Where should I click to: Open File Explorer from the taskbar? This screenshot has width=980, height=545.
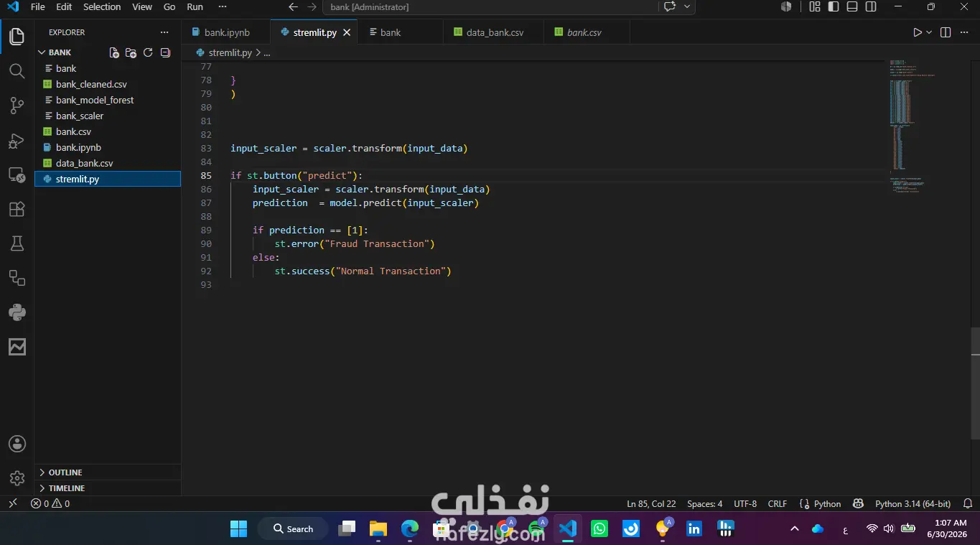(378, 529)
